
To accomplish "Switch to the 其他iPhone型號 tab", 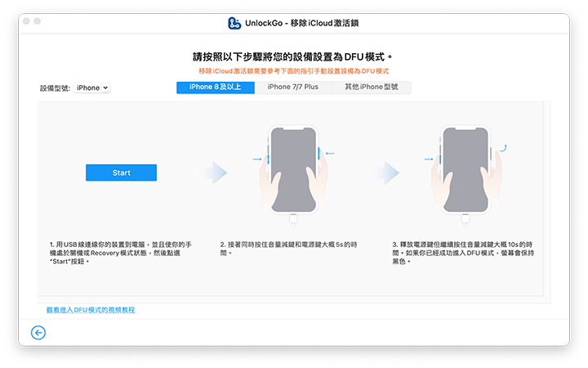I will pyautogui.click(x=372, y=88).
